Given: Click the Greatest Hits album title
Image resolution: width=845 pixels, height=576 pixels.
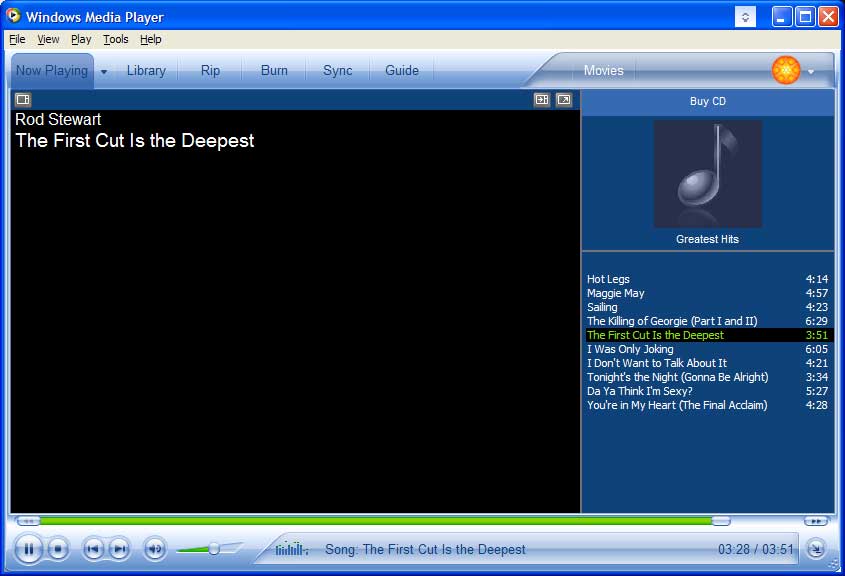Looking at the screenshot, I should [708, 239].
